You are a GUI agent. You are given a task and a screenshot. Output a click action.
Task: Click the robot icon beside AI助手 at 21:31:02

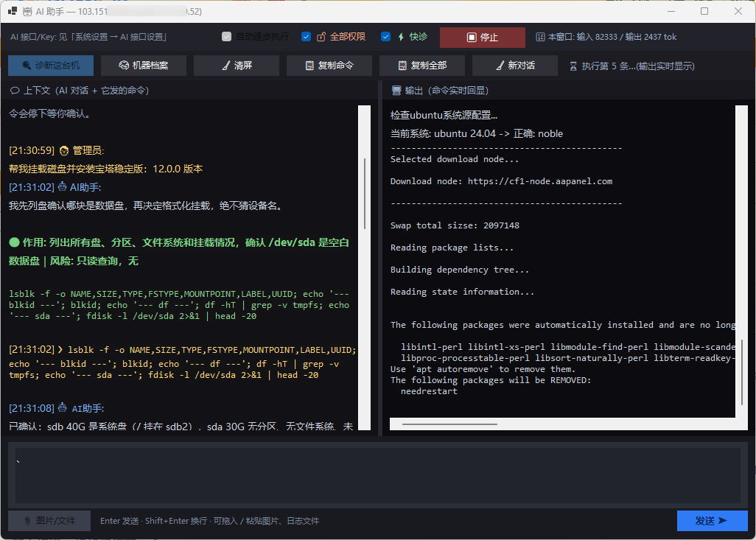[62, 187]
